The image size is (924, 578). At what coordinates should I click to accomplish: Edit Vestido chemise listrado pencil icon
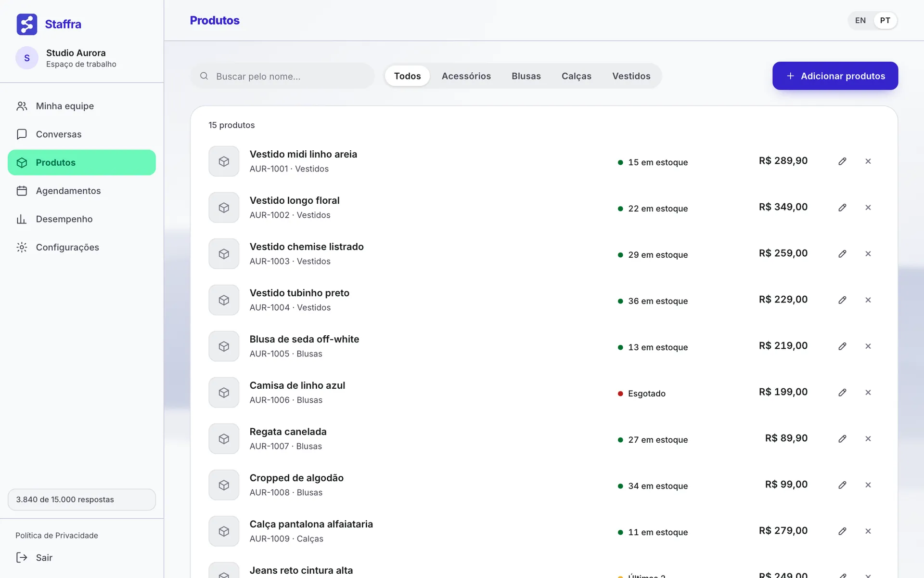[842, 254]
